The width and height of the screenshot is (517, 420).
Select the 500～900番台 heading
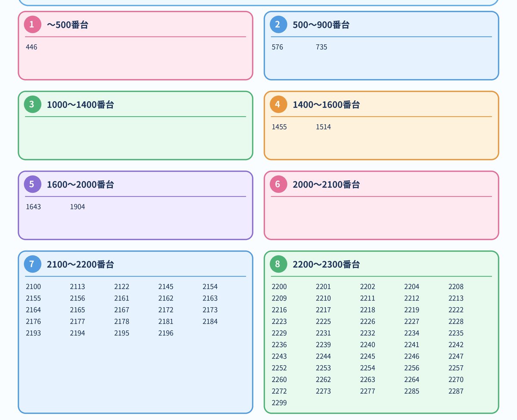point(321,25)
